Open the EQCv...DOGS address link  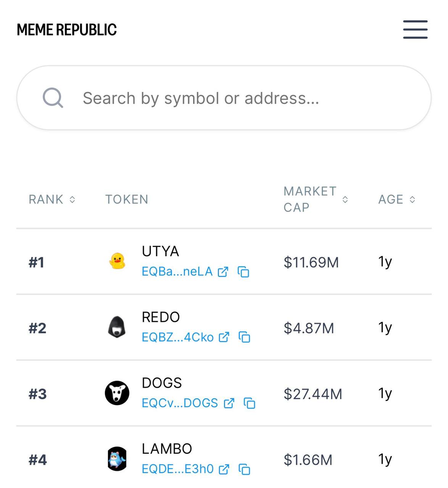180,403
